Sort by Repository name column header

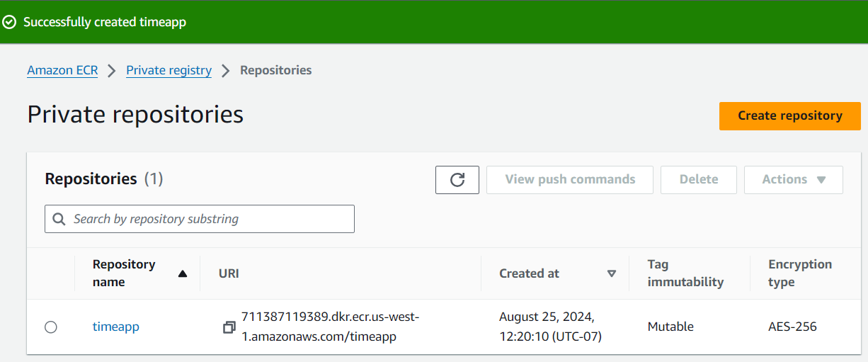(x=124, y=273)
